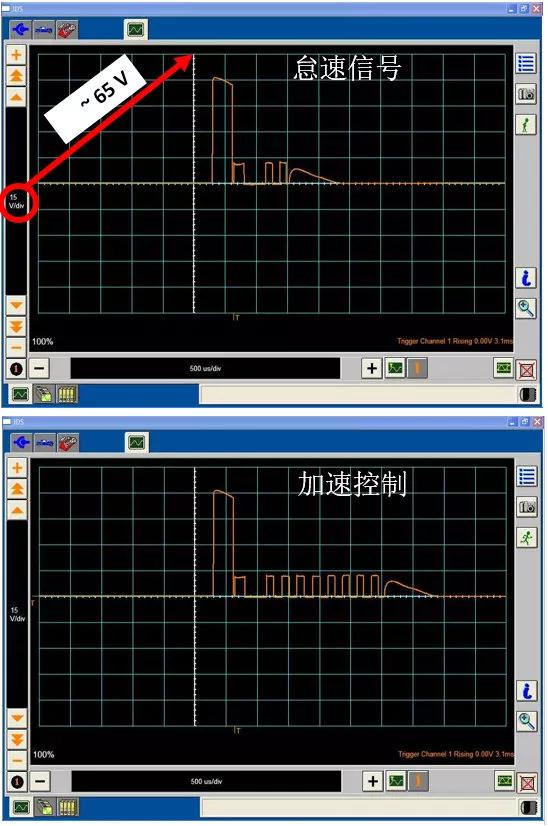548x826 pixels.
Task: Select the yellow bars bottom tab in 加速控制 window
Action: (x=68, y=807)
